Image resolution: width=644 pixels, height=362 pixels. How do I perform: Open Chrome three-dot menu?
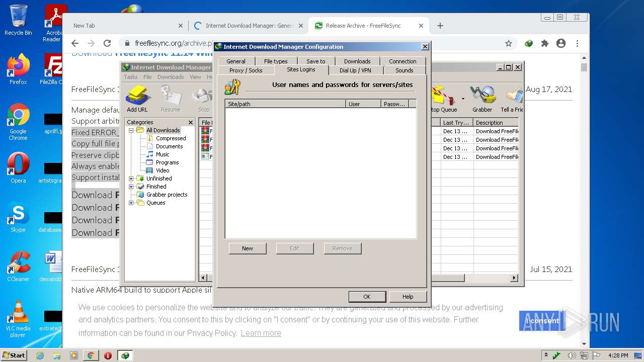click(x=577, y=43)
